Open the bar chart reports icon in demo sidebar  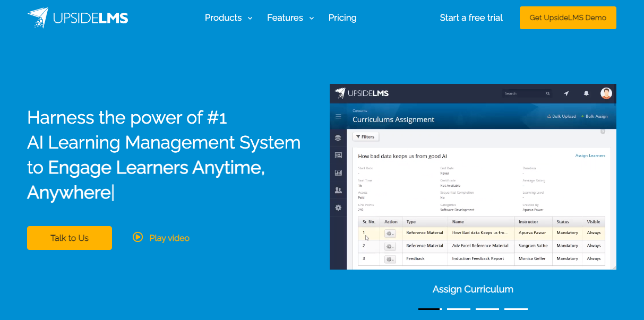[x=338, y=172]
